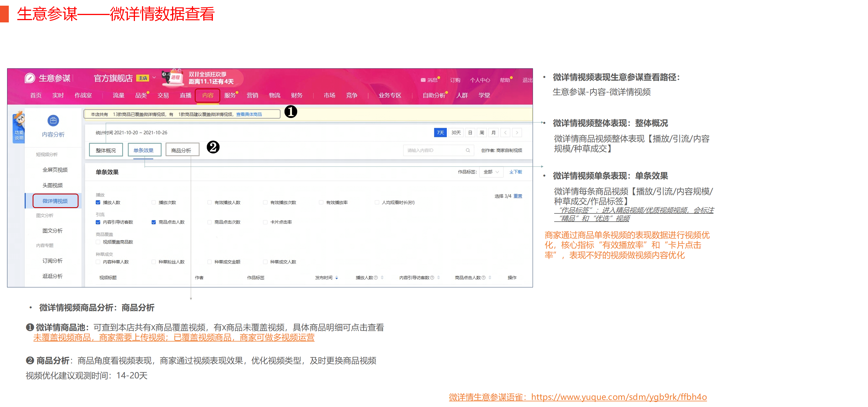
Task: Enable the 有效播放率 checkbox
Action: point(321,202)
